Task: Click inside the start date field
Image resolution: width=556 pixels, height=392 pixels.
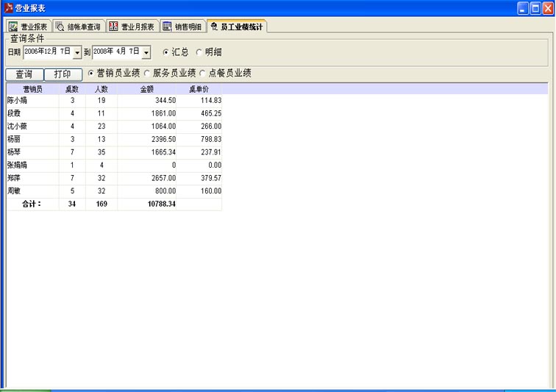Action: pyautogui.click(x=48, y=53)
